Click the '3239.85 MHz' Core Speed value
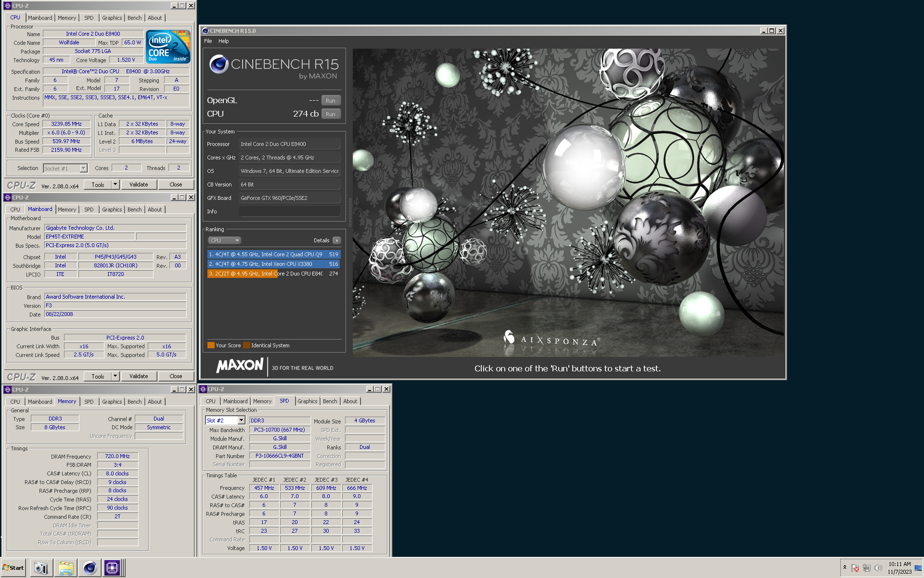Image resolution: width=924 pixels, height=578 pixels. pos(66,124)
